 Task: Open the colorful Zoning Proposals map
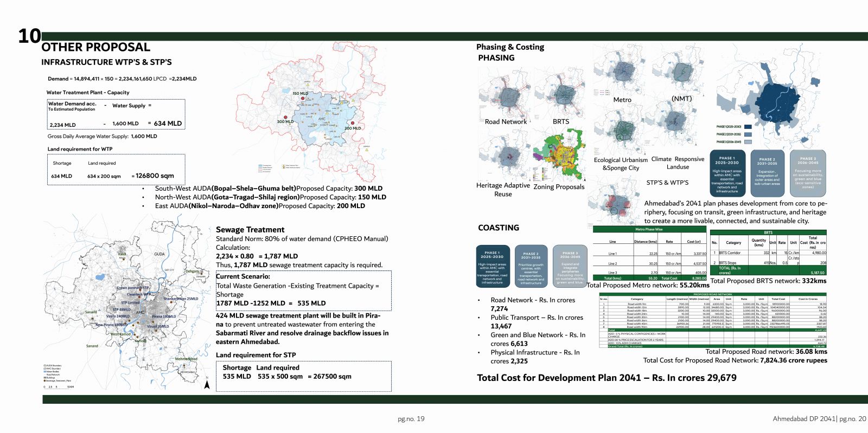(x=559, y=155)
